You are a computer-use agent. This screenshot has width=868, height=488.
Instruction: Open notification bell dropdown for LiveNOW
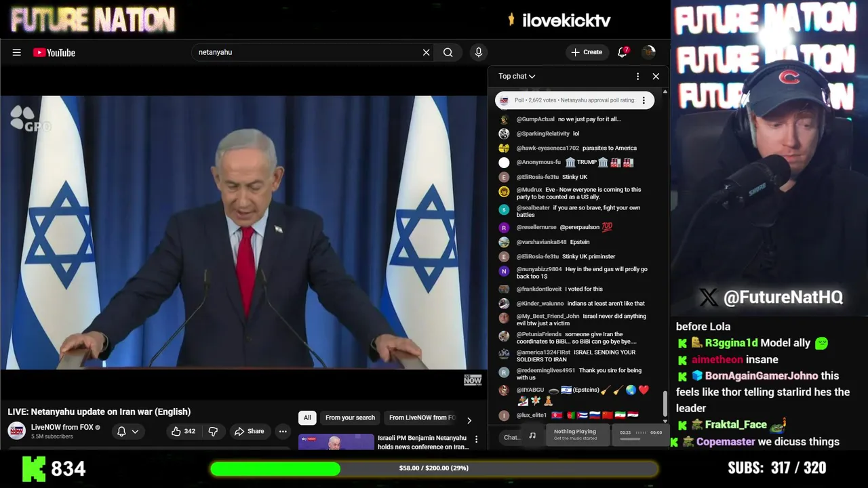coord(127,431)
